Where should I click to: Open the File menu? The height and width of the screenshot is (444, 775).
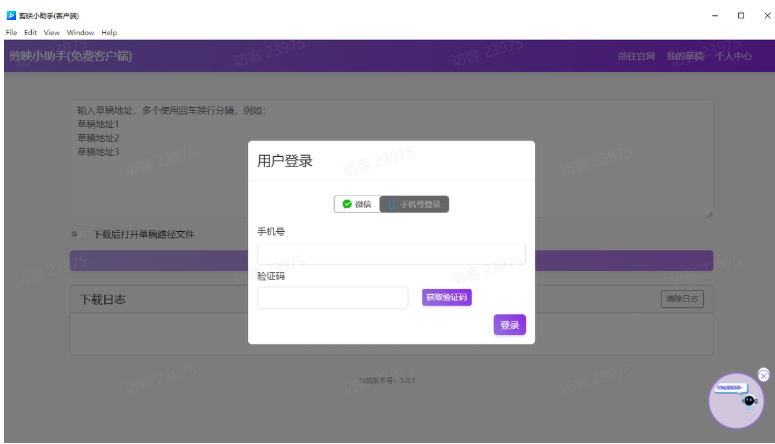point(12,32)
